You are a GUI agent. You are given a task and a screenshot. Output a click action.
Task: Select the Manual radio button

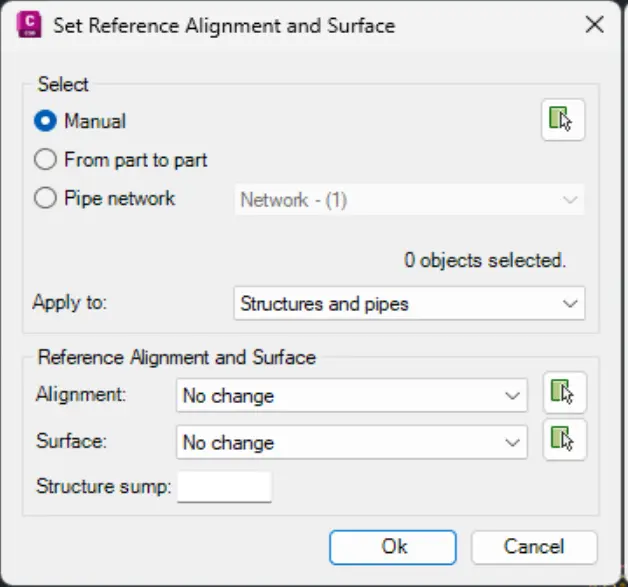tap(46, 122)
